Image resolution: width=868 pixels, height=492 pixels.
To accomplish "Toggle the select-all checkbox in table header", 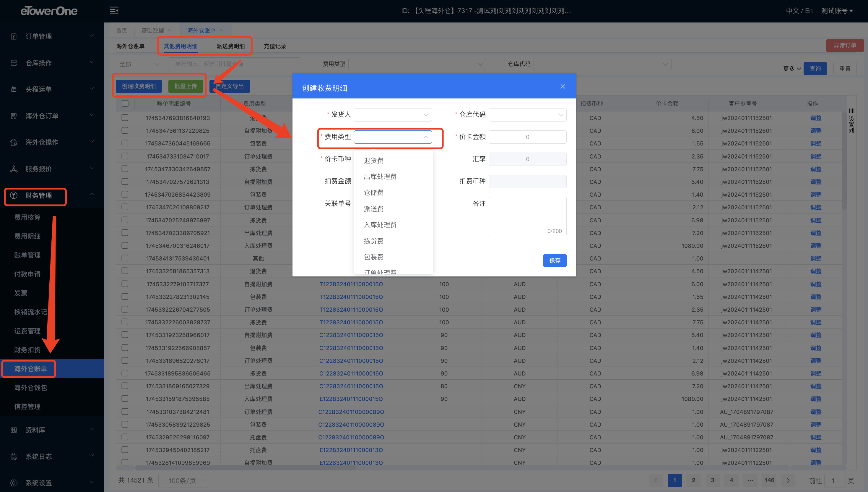I will tap(125, 103).
